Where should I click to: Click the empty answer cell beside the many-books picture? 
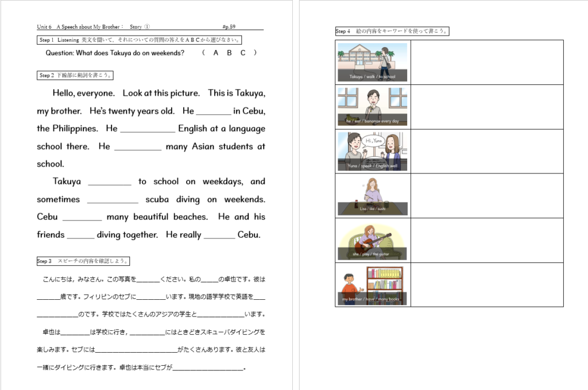[487, 285]
